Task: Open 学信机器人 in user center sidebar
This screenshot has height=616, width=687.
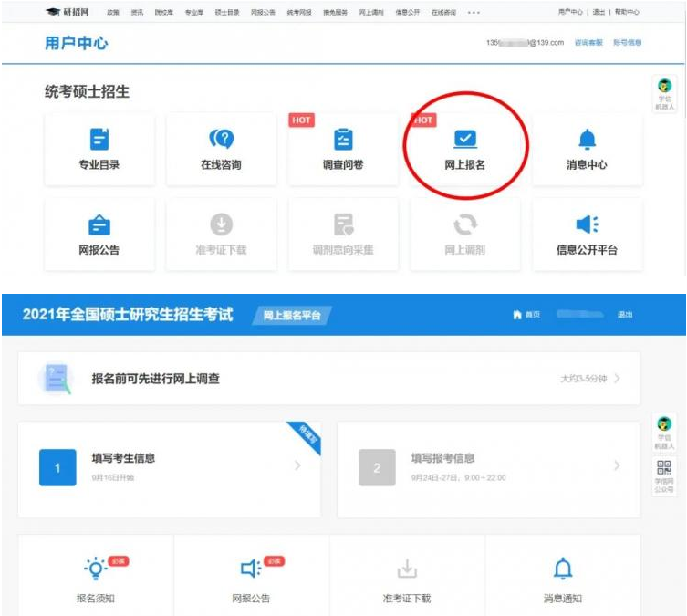Action: tap(665, 94)
